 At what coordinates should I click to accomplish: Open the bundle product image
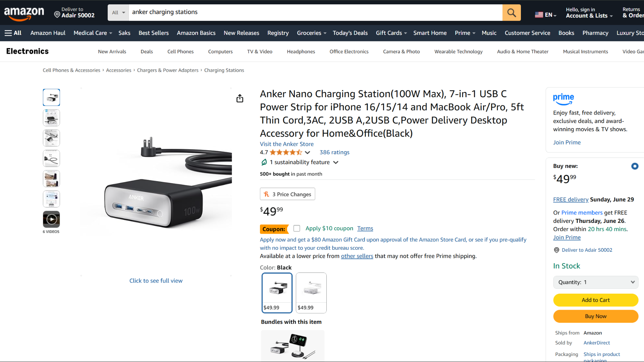(292, 346)
